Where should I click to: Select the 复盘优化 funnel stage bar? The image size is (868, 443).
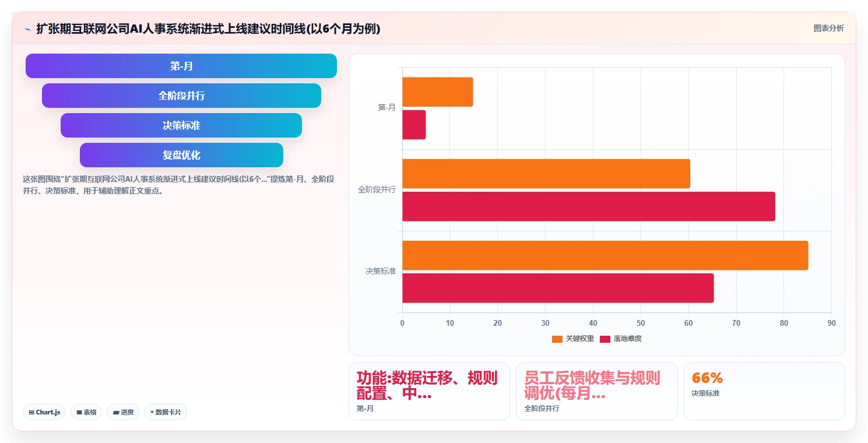click(181, 155)
